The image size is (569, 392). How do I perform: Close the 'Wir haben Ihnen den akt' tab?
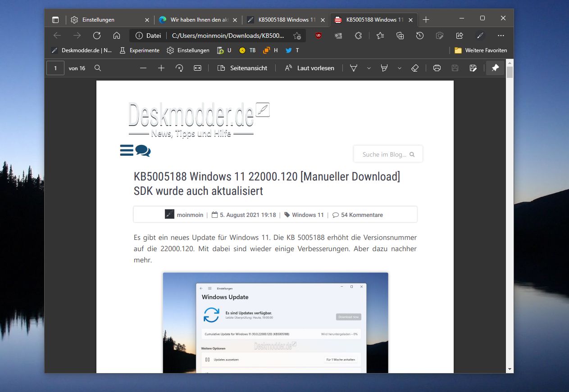pos(235,20)
